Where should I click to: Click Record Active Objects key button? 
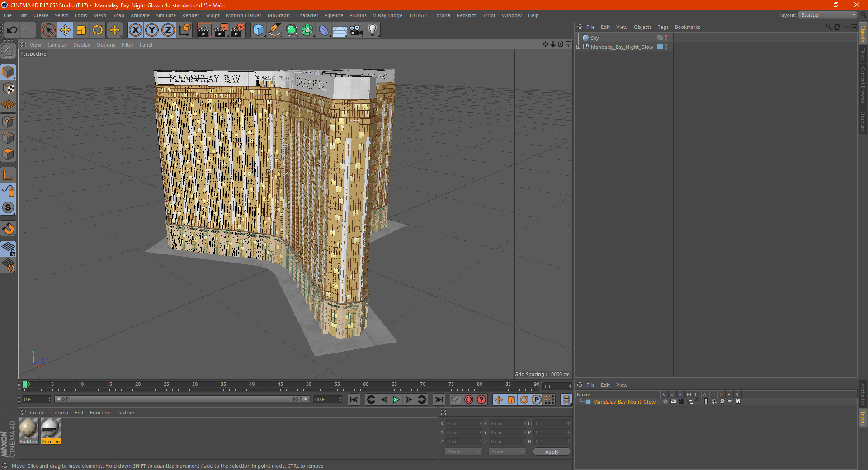point(456,399)
